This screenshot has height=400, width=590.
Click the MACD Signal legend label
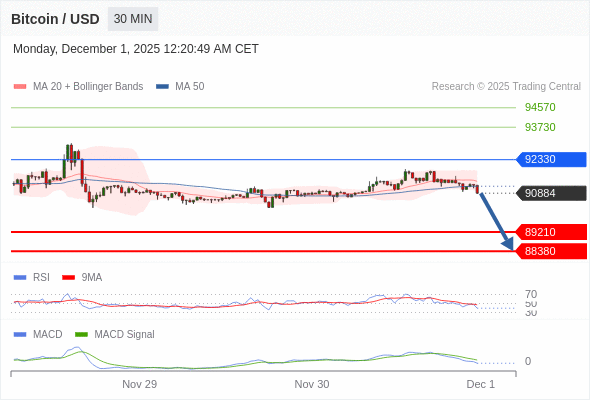click(125, 334)
